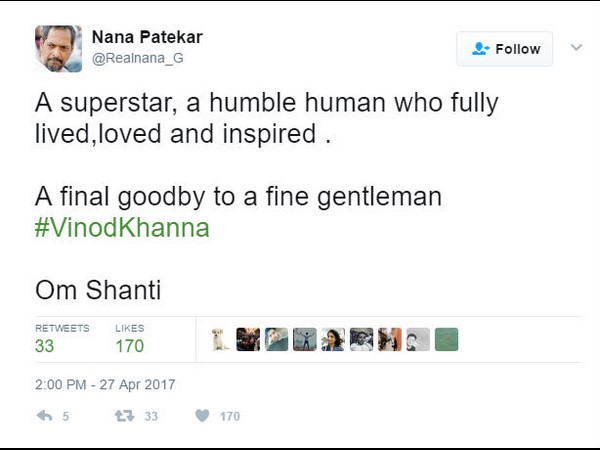Retweet this tweet using the retweet icon

pos(125,416)
